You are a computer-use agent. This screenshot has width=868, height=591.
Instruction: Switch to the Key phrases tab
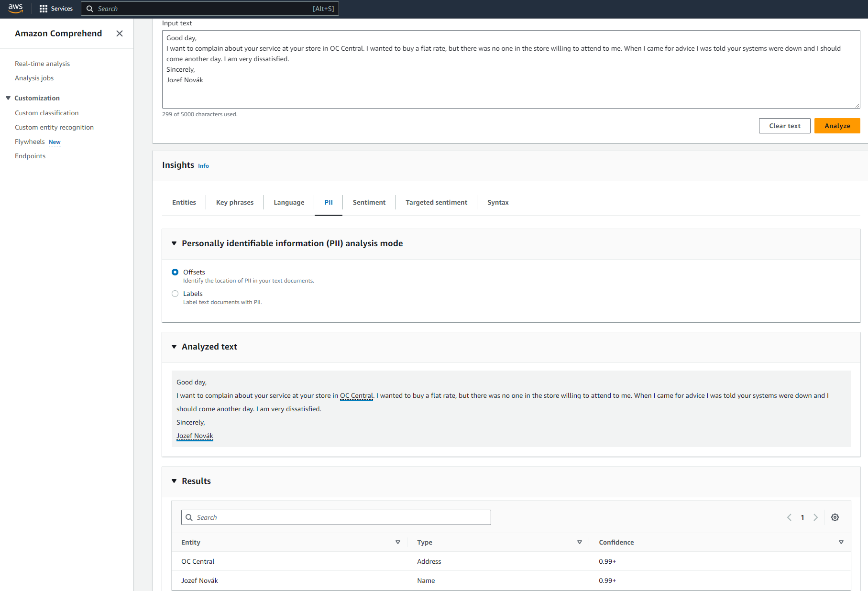[x=235, y=202]
